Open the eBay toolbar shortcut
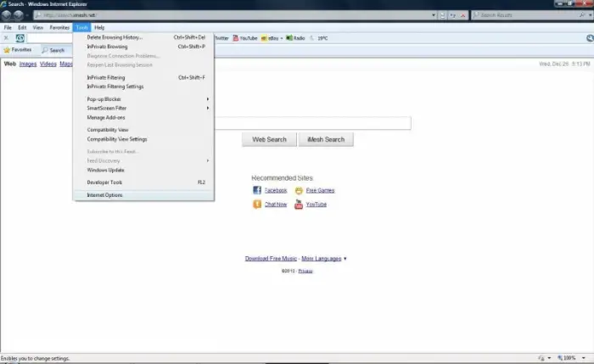 (x=270, y=38)
